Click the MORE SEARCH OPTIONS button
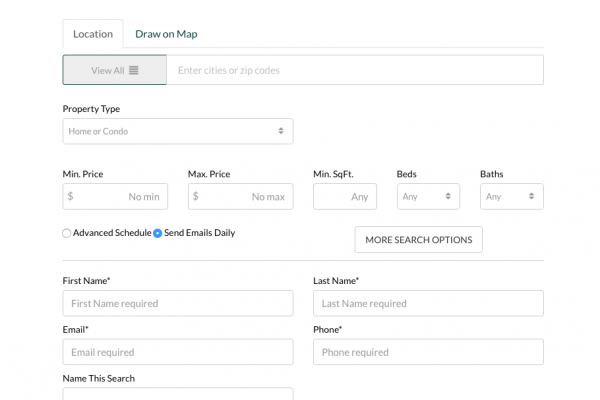Image resolution: width=600 pixels, height=400 pixels. point(419,240)
